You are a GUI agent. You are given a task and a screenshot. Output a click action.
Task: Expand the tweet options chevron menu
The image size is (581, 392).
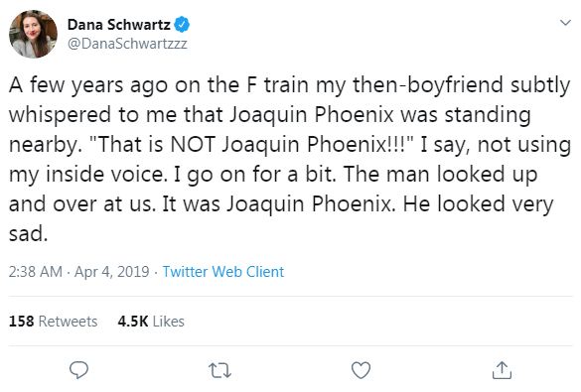565,23
